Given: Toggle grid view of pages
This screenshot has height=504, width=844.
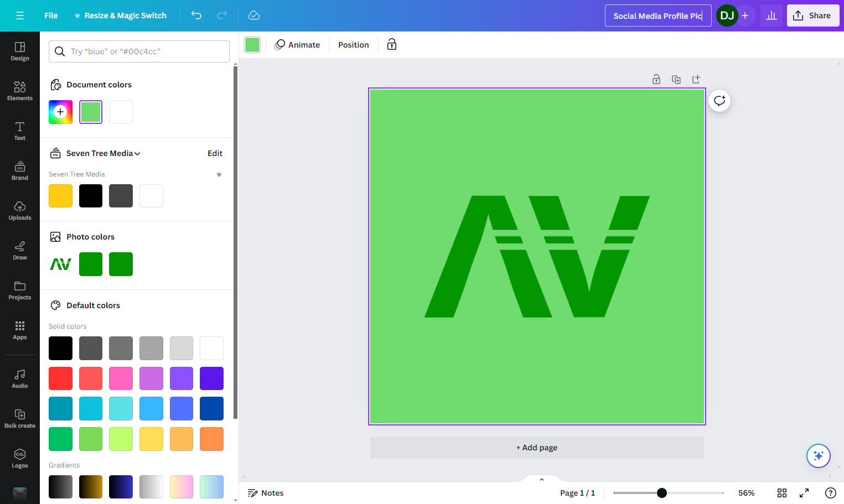Looking at the screenshot, I should coord(782,493).
